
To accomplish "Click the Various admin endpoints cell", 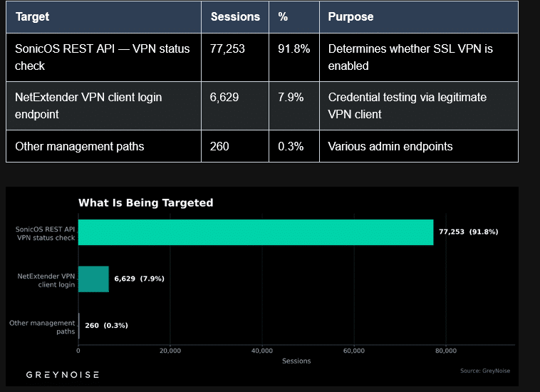I will 390,146.
